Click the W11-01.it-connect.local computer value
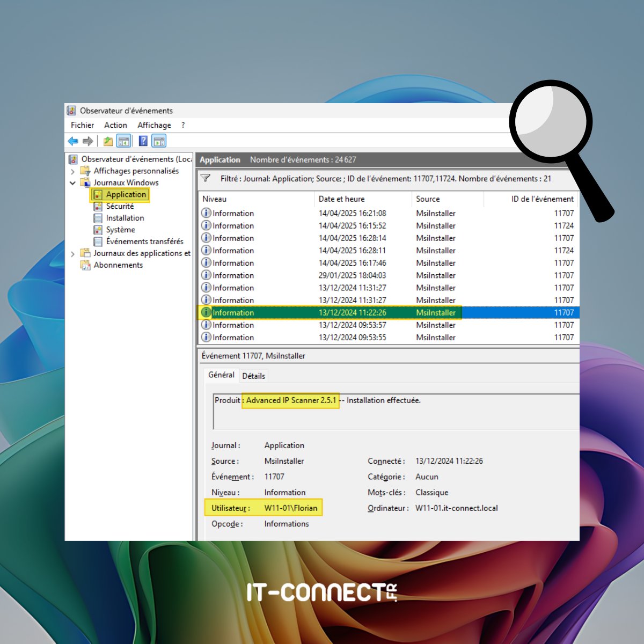 (456, 508)
